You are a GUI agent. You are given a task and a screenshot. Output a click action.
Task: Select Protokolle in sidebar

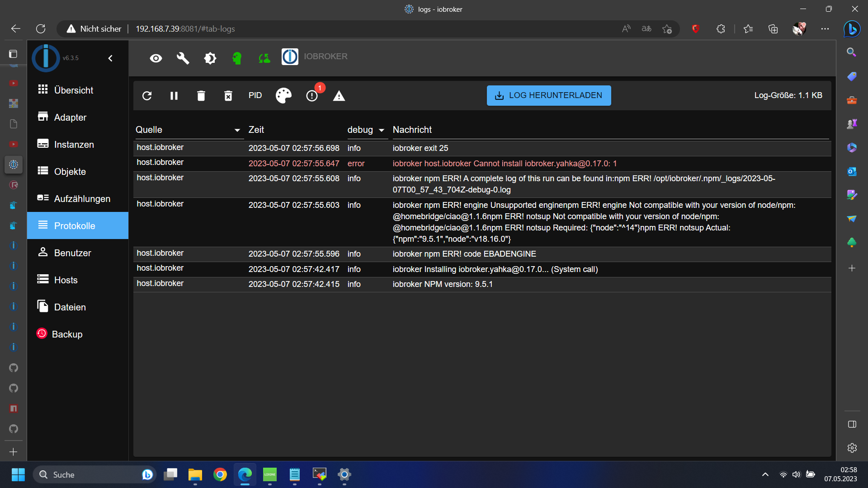point(78,225)
